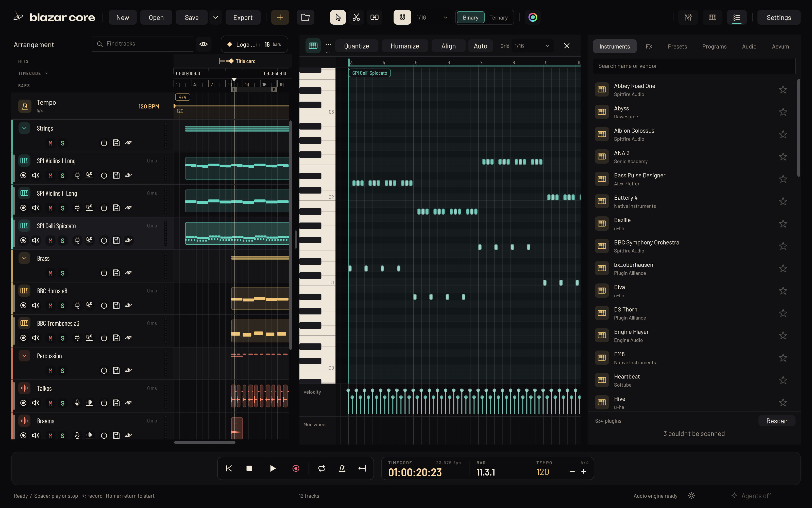The width and height of the screenshot is (812, 508).
Task: Switch to the Audio tab
Action: coord(749,46)
